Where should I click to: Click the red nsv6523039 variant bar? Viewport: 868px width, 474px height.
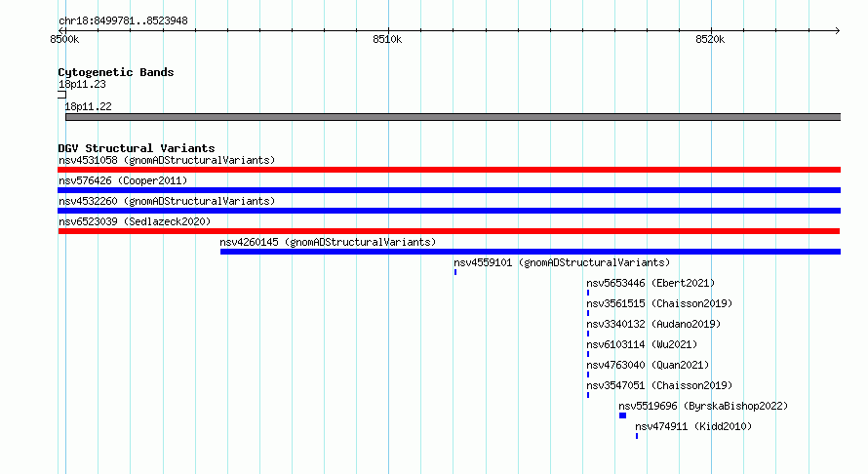tap(449, 231)
